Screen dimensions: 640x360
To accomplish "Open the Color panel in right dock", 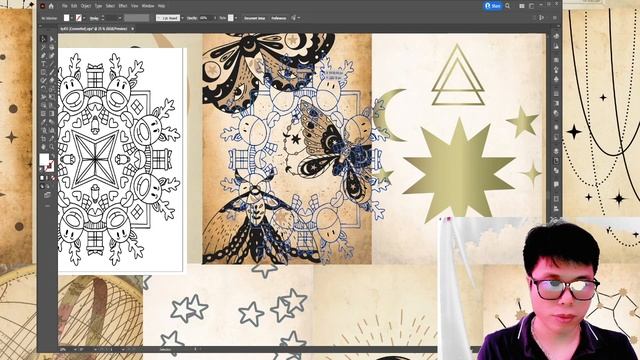I will click(x=556, y=36).
